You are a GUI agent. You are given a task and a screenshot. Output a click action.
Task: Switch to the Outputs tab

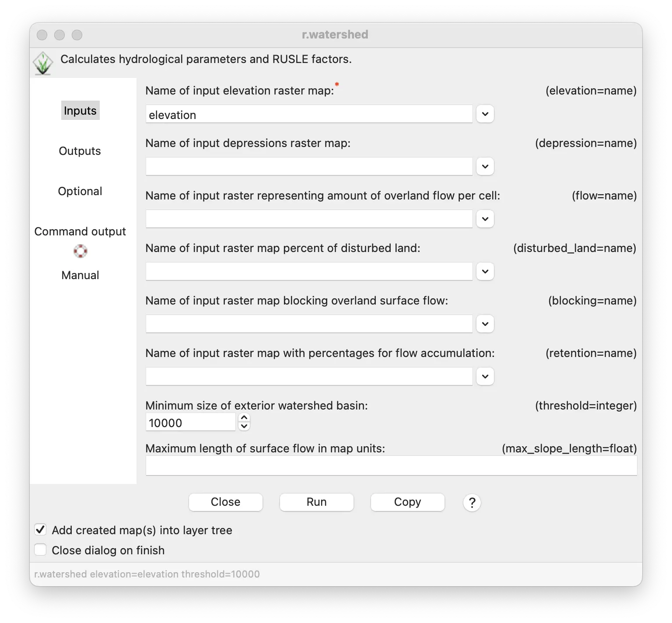click(80, 151)
